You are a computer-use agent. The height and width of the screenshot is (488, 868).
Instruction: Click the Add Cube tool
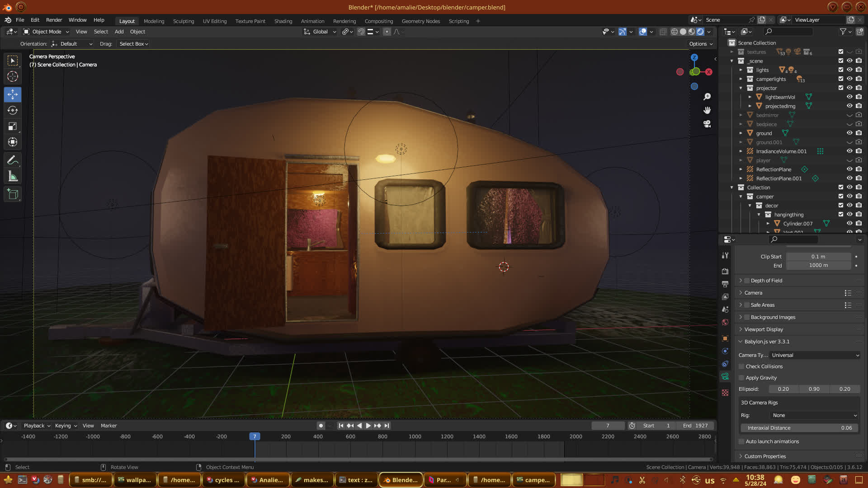[x=13, y=194]
